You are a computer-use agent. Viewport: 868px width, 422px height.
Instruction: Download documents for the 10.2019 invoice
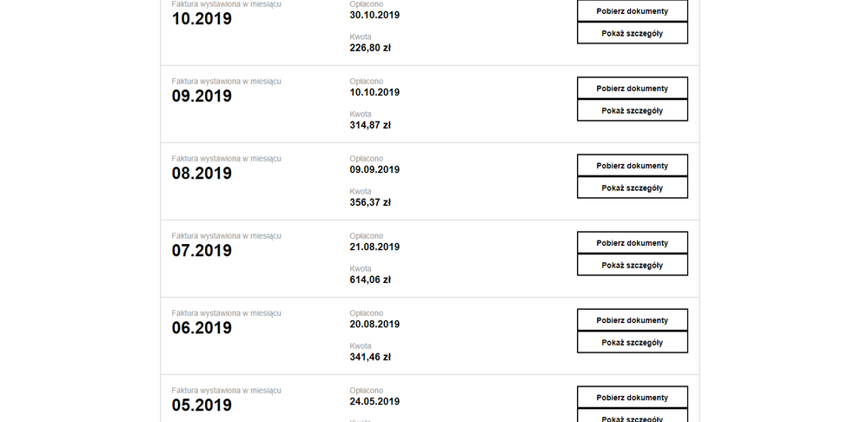pyautogui.click(x=632, y=11)
